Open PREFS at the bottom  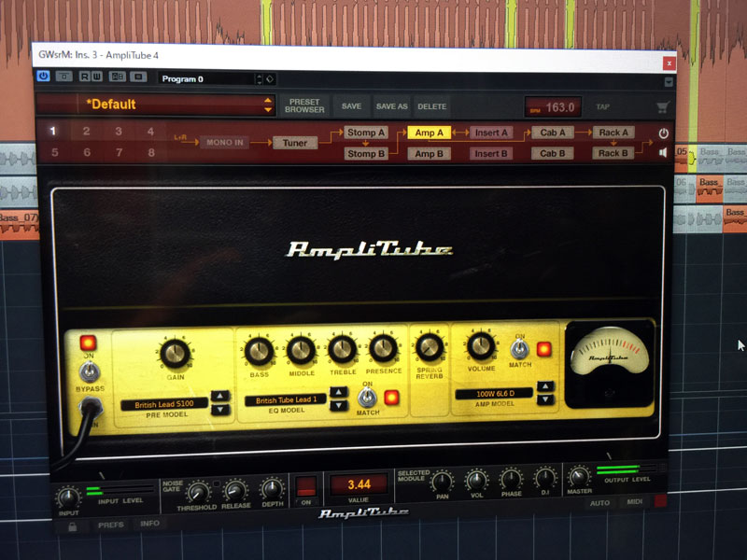[110, 525]
